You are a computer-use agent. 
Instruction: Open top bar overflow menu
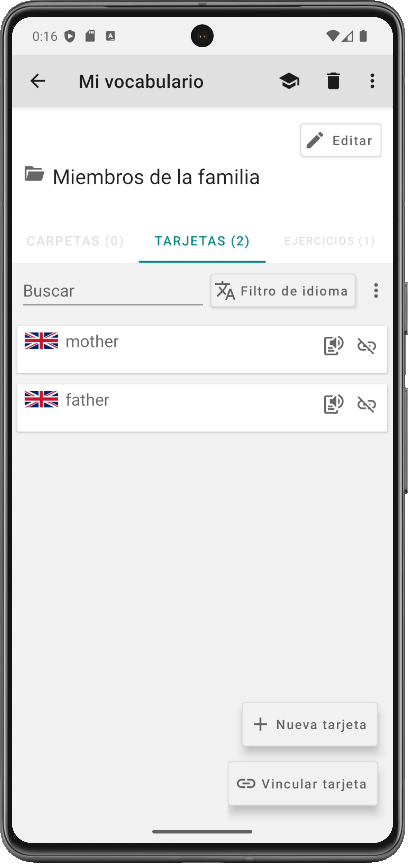[372, 82]
